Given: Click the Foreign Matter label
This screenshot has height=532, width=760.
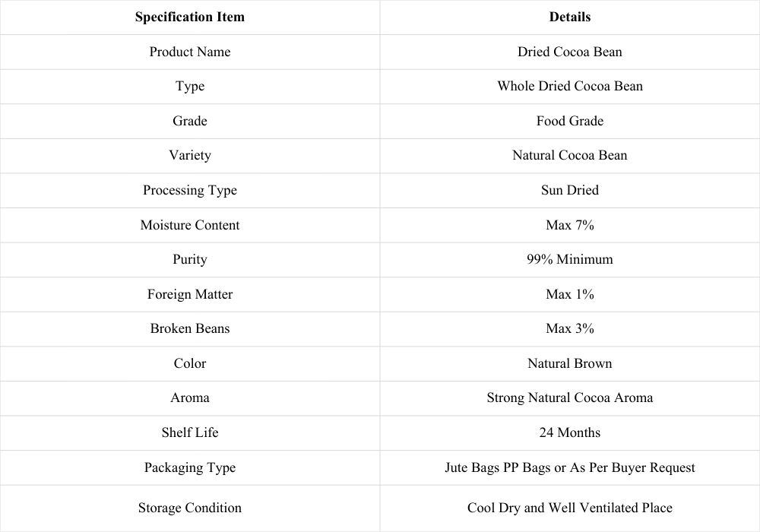Looking at the screenshot, I should (x=189, y=295).
